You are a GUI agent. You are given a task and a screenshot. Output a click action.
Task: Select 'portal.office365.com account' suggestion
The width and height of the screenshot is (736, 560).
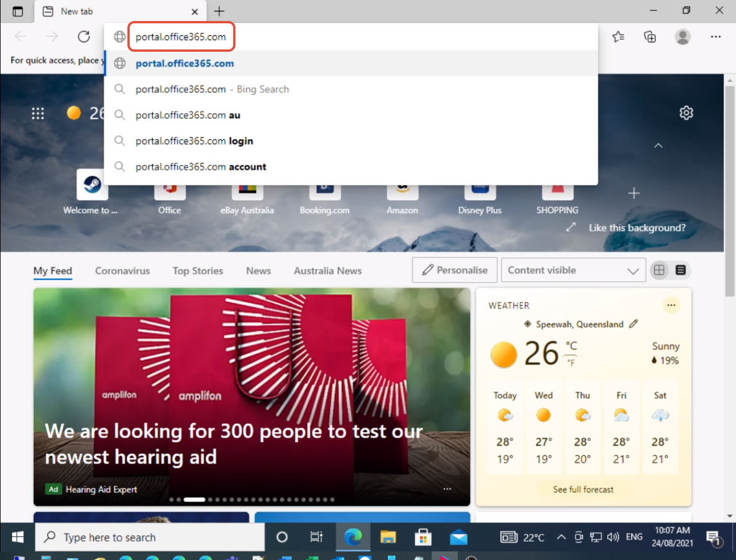point(351,167)
